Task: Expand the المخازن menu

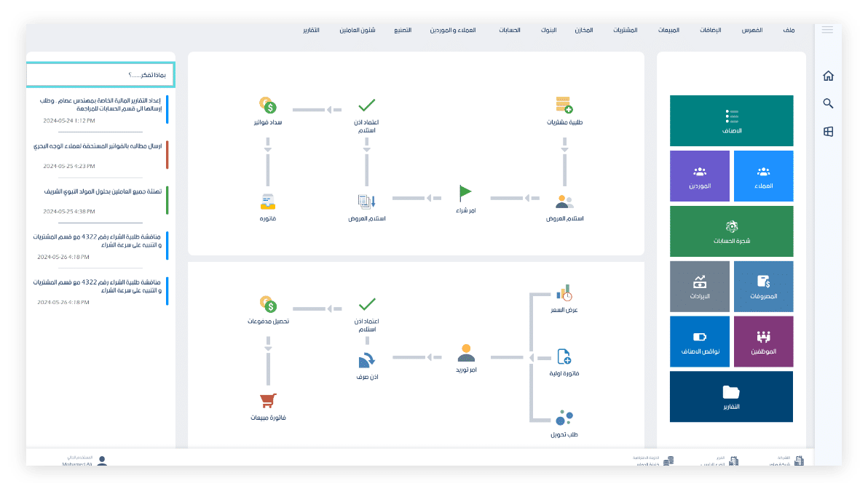Action: [583, 31]
